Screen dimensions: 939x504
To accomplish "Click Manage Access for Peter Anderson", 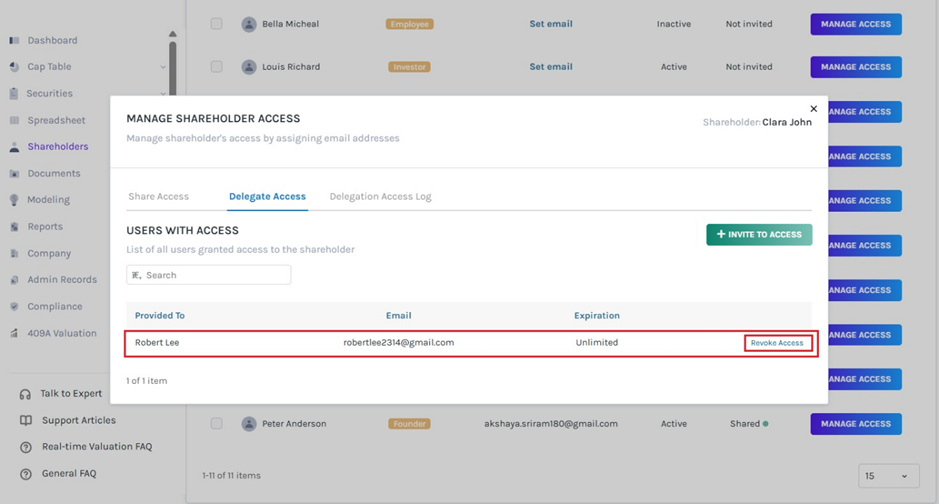I will [856, 424].
